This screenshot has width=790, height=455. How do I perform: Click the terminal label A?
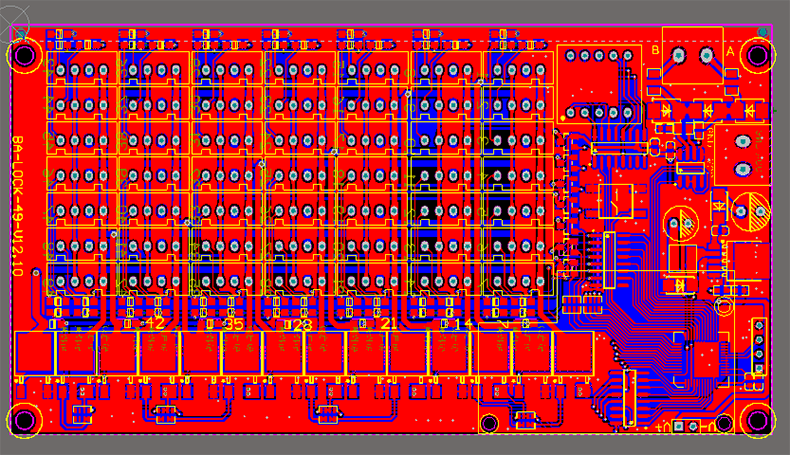click(x=729, y=50)
